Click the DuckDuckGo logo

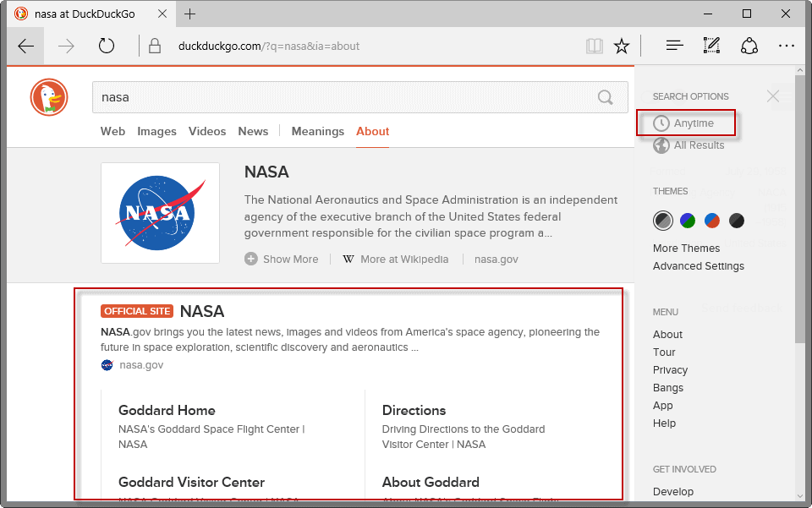(x=48, y=97)
